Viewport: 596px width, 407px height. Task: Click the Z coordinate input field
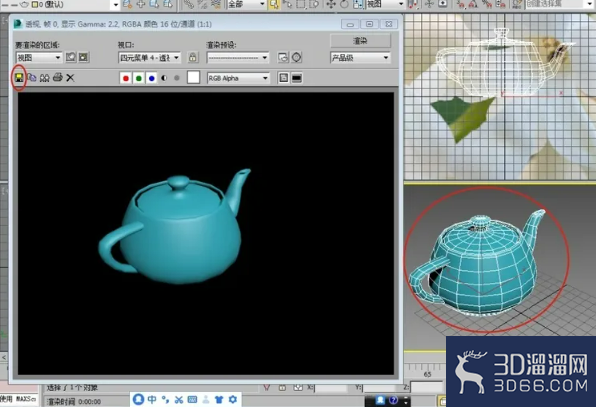pyautogui.click(x=427, y=388)
